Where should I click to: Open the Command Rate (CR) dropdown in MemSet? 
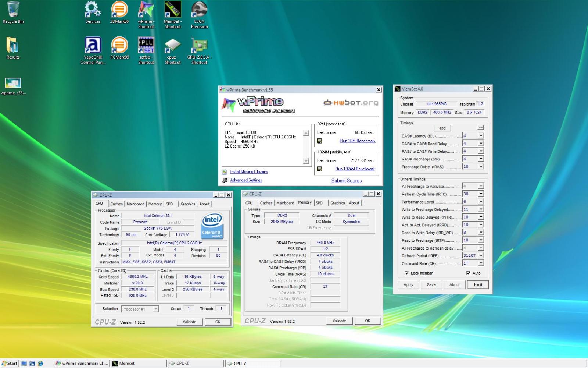pos(481,263)
